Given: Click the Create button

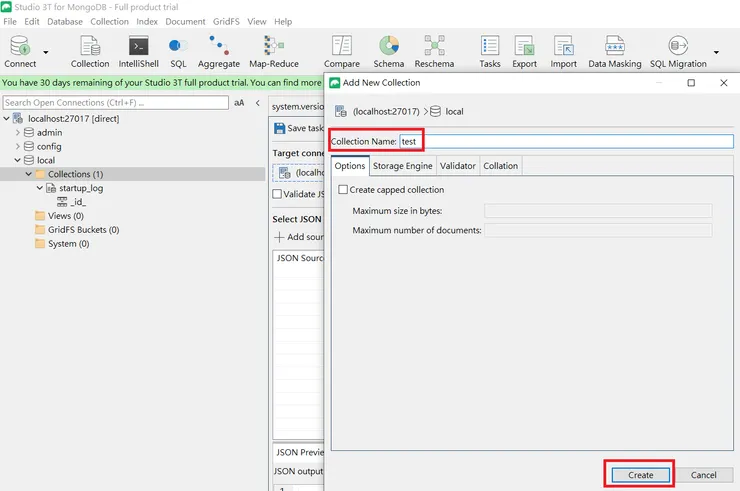Looking at the screenshot, I should tap(640, 475).
